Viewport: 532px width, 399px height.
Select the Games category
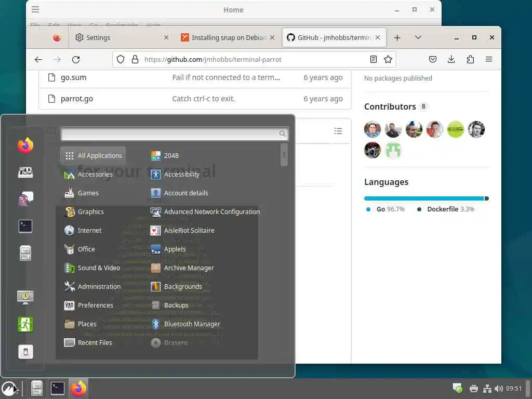(x=94, y=193)
